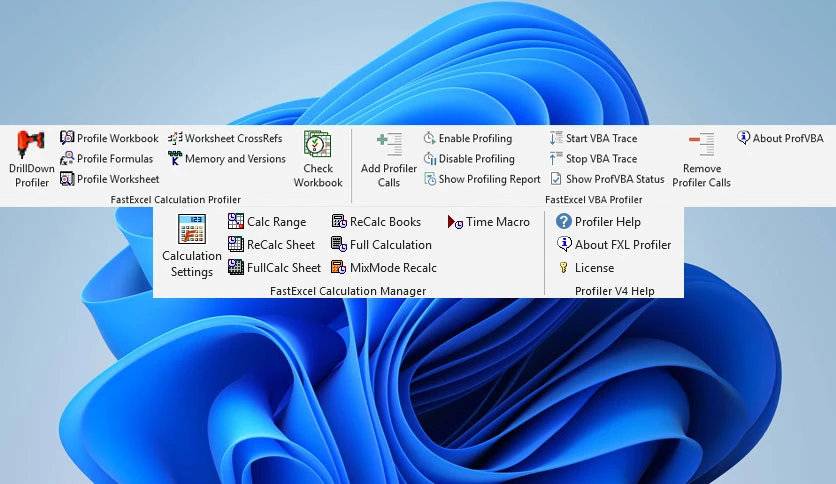
Task: Open the Worksheet CrossRefs label
Action: coord(234,138)
